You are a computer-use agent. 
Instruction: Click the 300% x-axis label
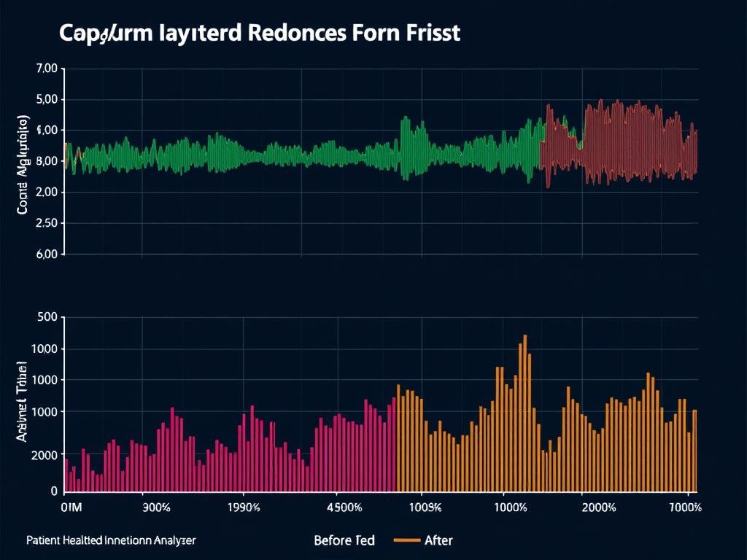(156, 508)
